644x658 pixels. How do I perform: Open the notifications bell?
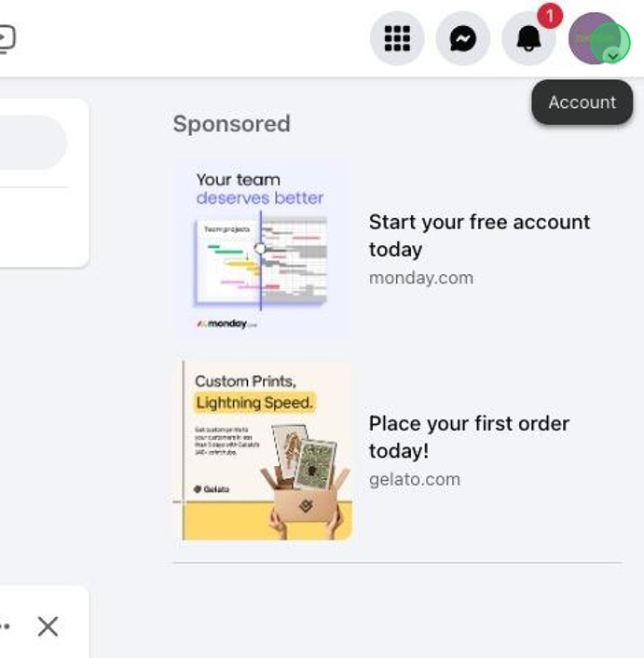pyautogui.click(x=528, y=38)
